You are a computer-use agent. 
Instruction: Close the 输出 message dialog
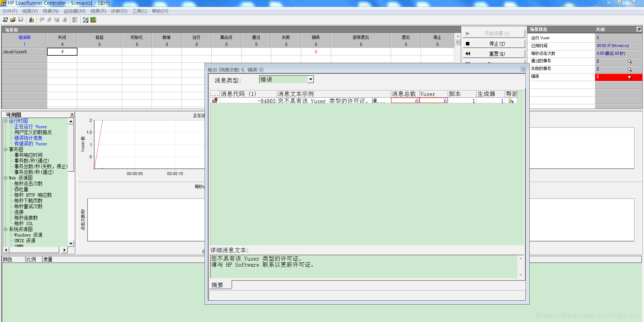(x=523, y=69)
